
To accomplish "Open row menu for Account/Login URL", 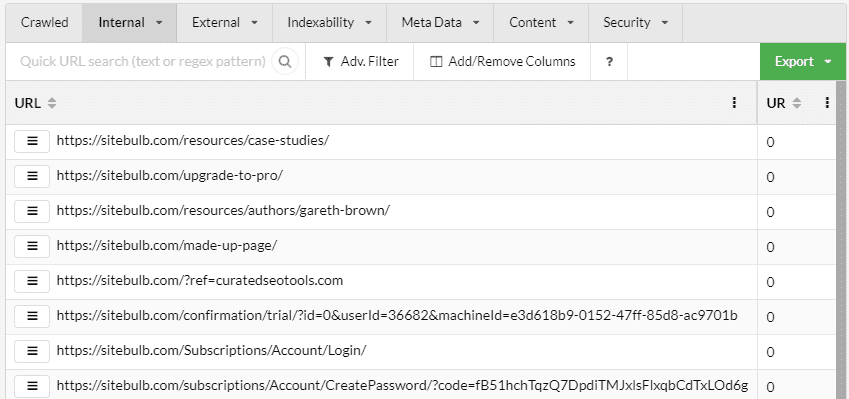I will pyautogui.click(x=32, y=351).
